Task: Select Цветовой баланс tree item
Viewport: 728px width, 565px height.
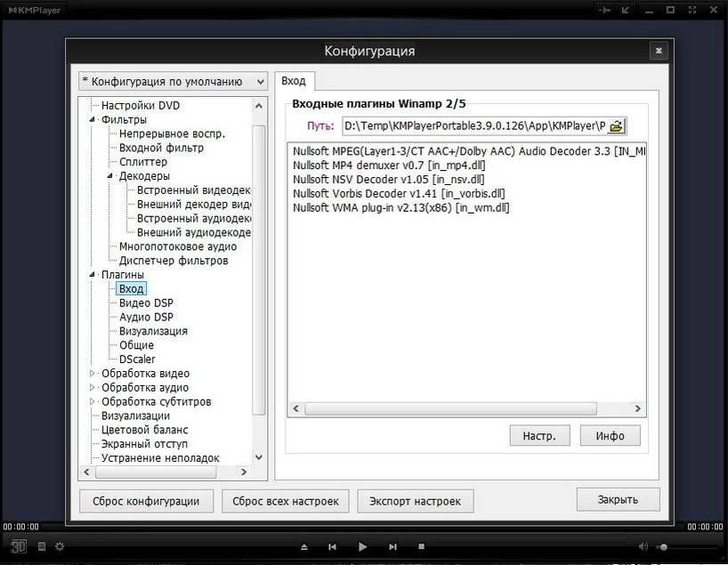Action: tap(144, 430)
